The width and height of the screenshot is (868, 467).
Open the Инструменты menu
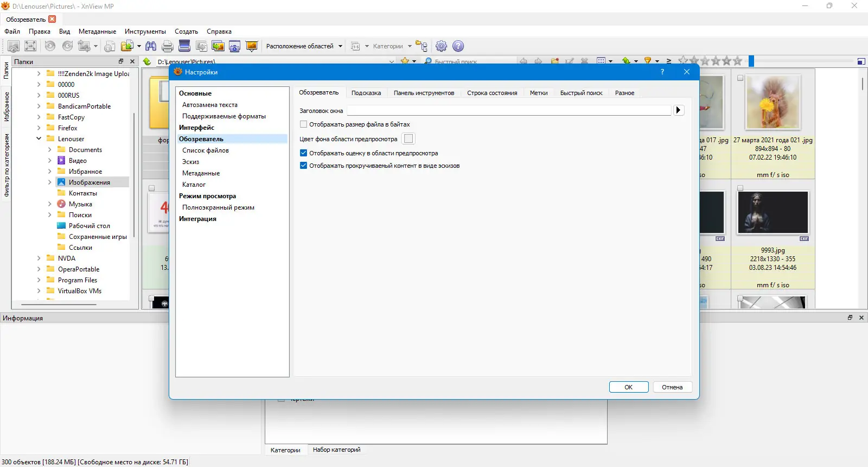145,31
